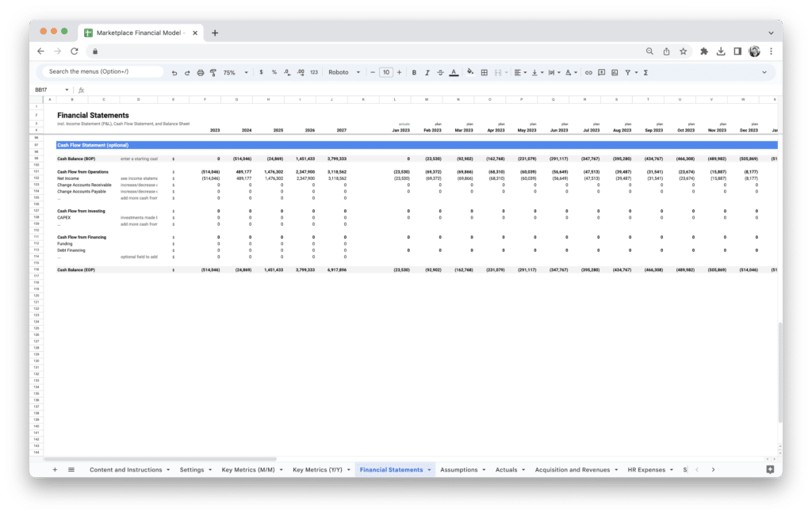Open the all sheets list button
The width and height of the screenshot is (812, 516).
coord(71,470)
